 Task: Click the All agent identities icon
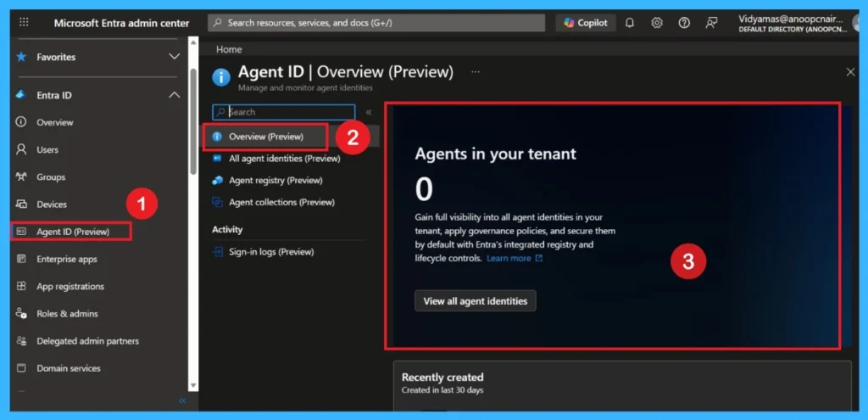click(218, 159)
